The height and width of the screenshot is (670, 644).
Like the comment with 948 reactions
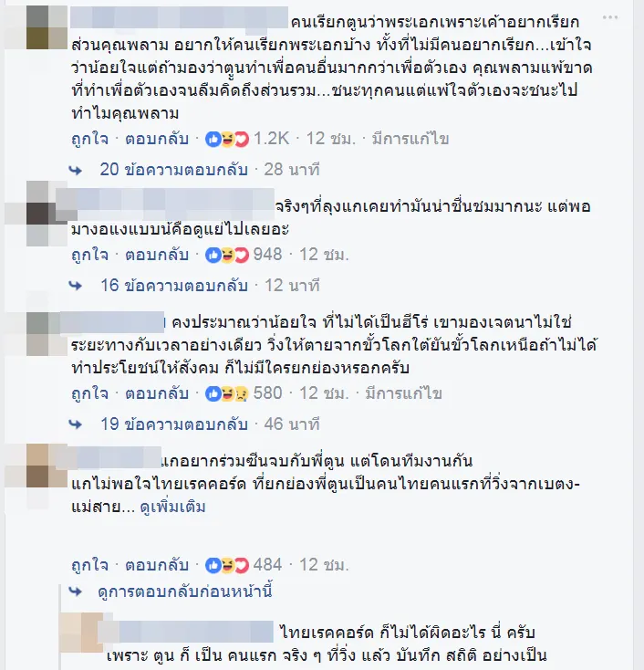coord(89,255)
